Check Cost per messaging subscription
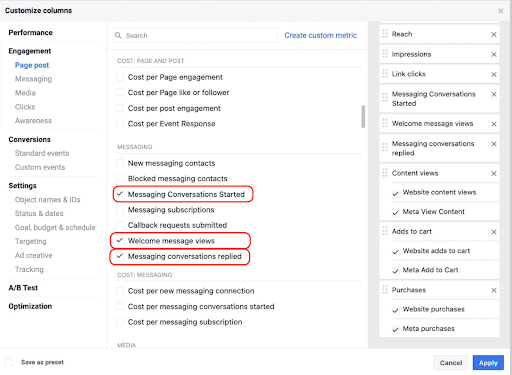This screenshot has width=512, height=375. (120, 322)
